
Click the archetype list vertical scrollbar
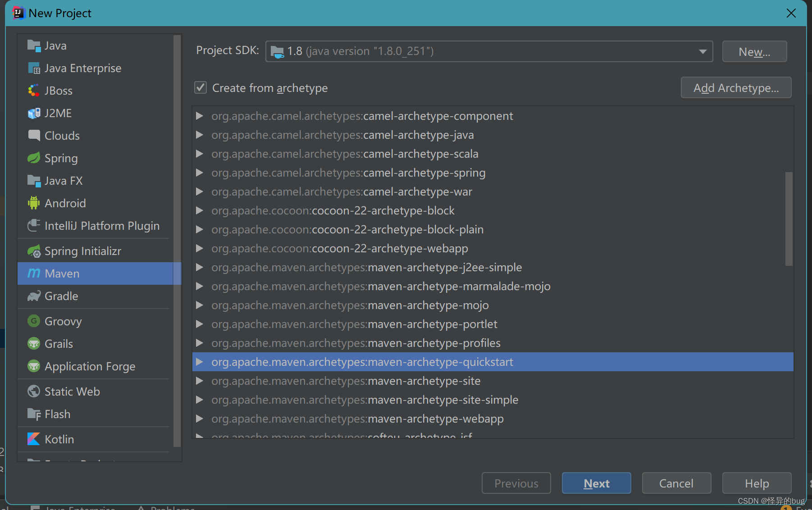pos(789,219)
